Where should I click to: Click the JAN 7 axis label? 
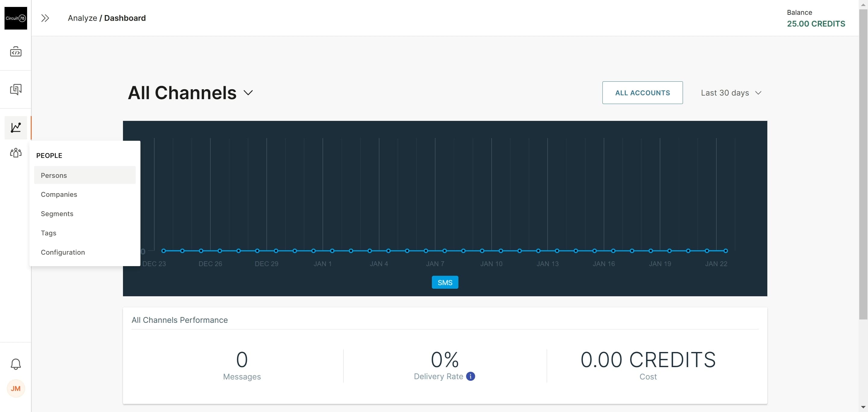click(x=435, y=264)
